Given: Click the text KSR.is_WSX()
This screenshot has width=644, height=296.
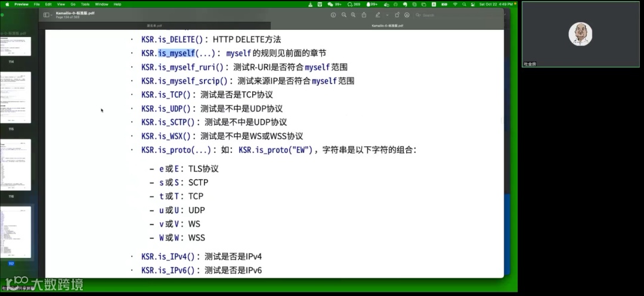Looking at the screenshot, I should point(166,137).
